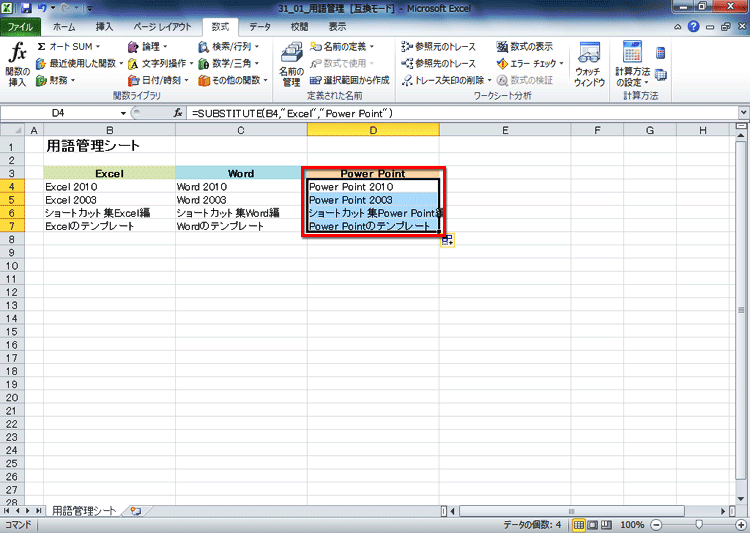The width and height of the screenshot is (750, 533).
Task: Switch to the Home (ホーム) tab
Action: point(64,27)
